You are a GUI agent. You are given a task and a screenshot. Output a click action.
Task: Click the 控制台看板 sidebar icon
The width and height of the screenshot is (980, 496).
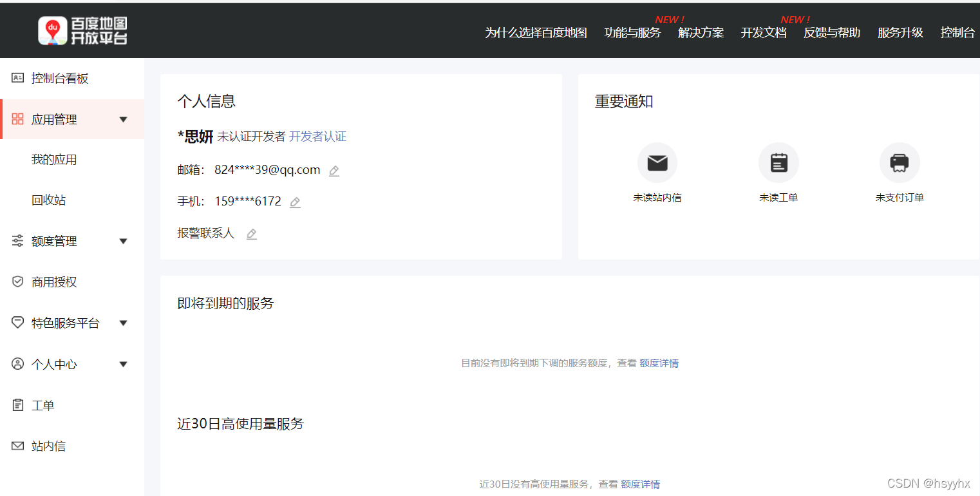click(x=18, y=79)
